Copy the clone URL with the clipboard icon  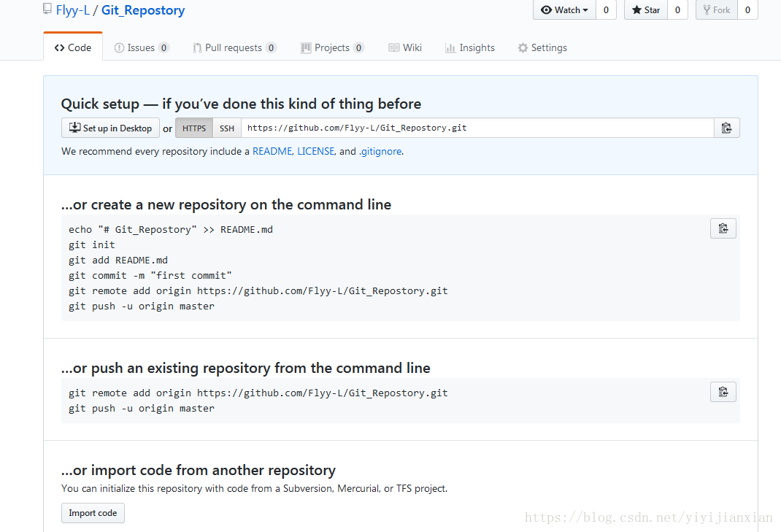727,128
